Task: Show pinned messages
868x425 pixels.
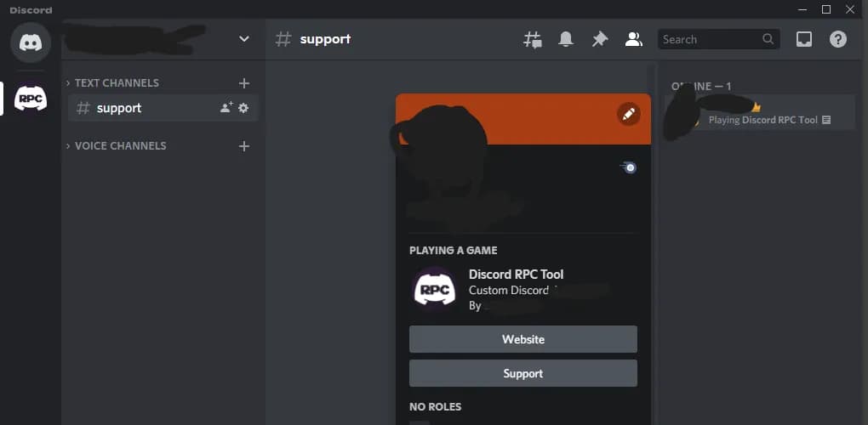Action: (x=600, y=39)
